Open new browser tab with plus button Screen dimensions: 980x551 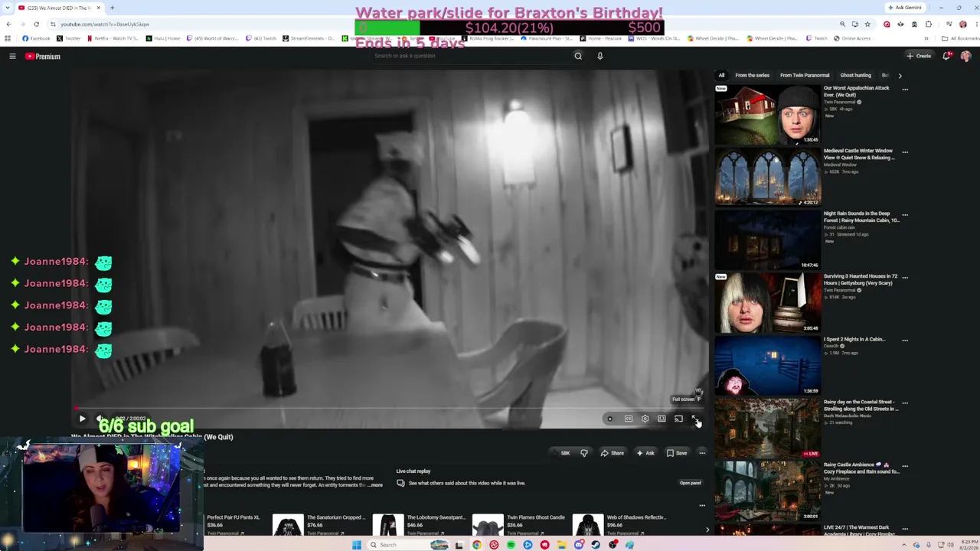(x=112, y=8)
